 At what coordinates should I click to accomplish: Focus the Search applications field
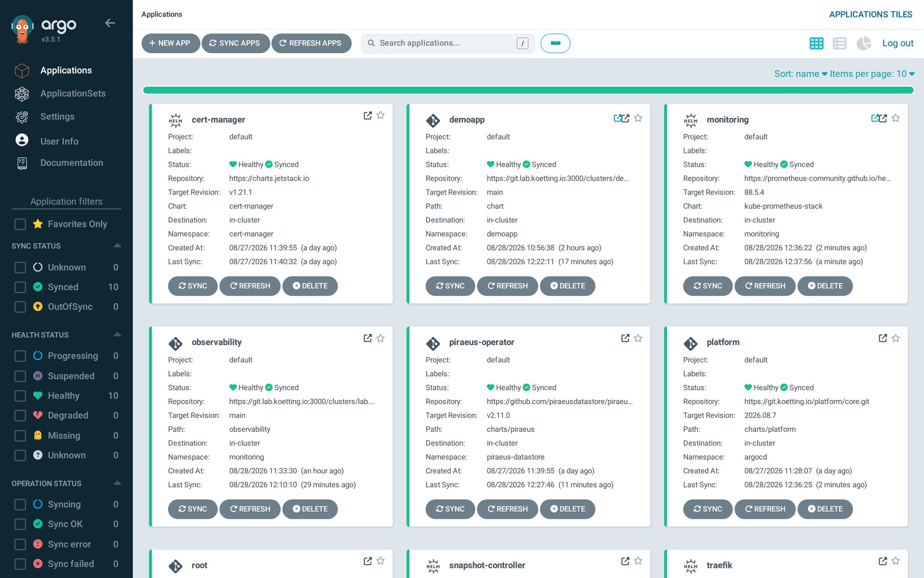click(x=447, y=43)
